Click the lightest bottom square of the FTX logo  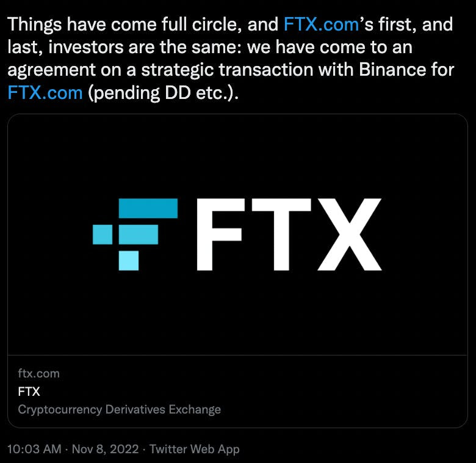(x=128, y=260)
